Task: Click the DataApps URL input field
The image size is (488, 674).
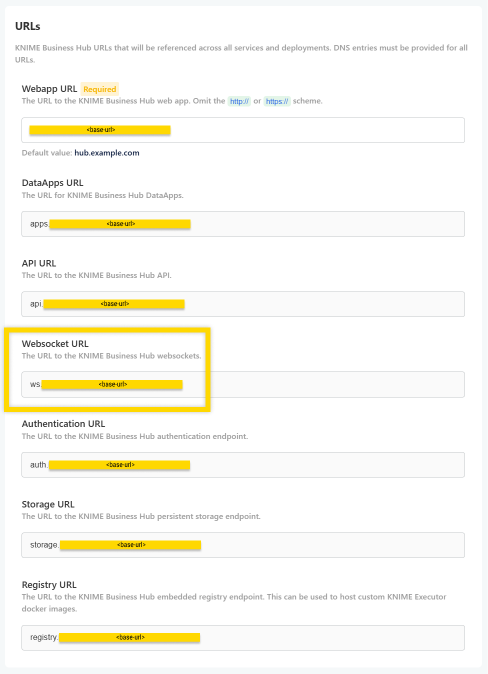Action: [x=243, y=224]
